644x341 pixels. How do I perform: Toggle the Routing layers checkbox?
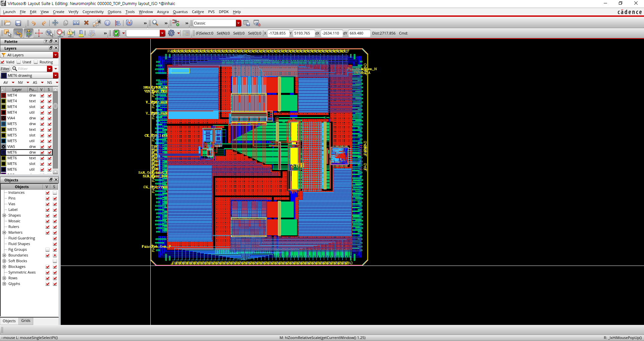(x=36, y=62)
